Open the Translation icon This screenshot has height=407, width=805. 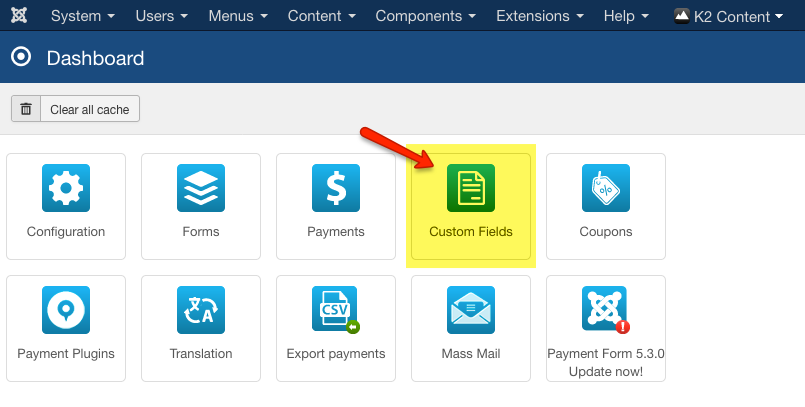[201, 310]
